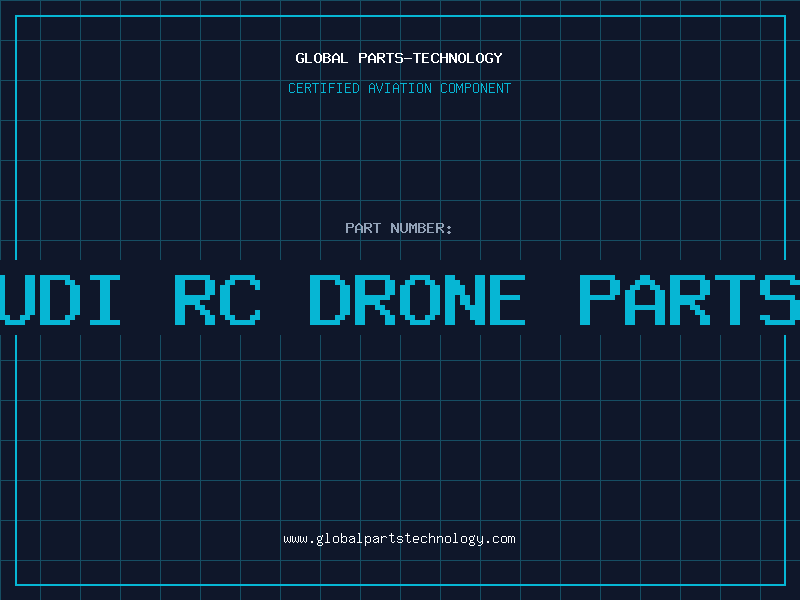This screenshot has height=600, width=800.
Task: Click the word COMPONENT in subtitle
Action: point(476,88)
